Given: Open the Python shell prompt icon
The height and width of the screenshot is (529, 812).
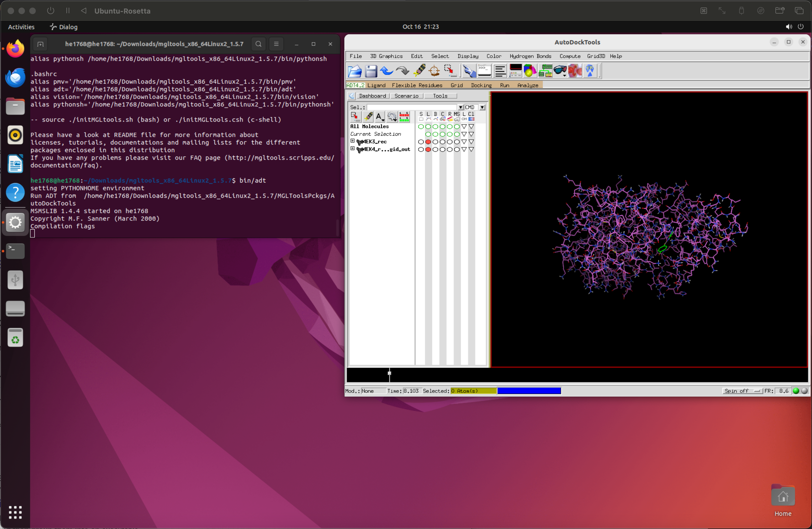Looking at the screenshot, I should tap(484, 71).
